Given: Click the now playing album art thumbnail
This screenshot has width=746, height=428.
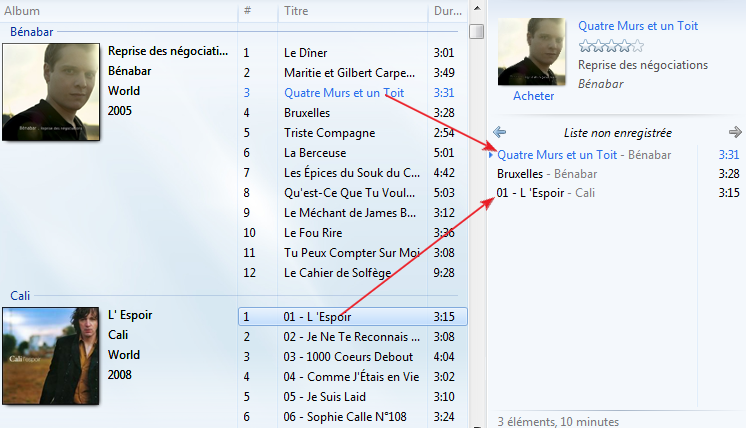Looking at the screenshot, I should coord(531,52).
